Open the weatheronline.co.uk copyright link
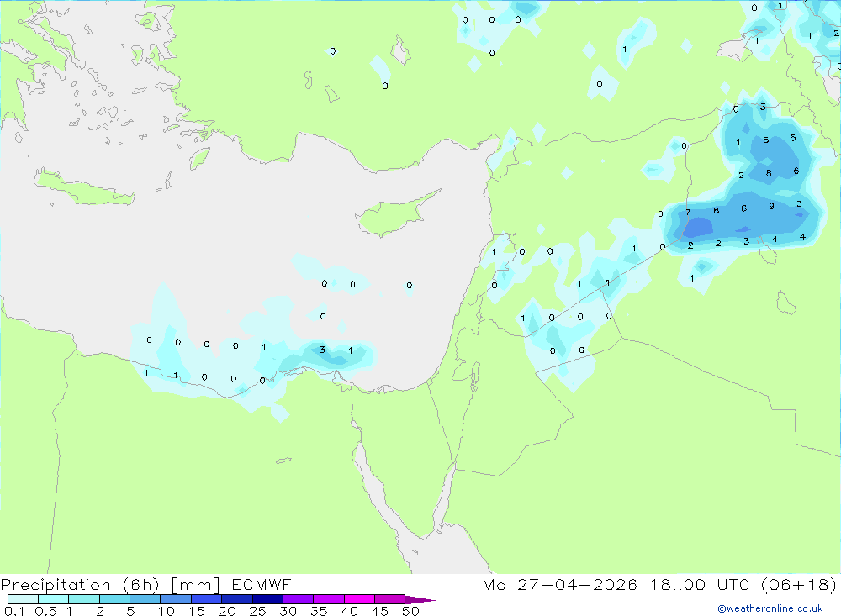The height and width of the screenshot is (616, 841). pyautogui.click(x=770, y=608)
